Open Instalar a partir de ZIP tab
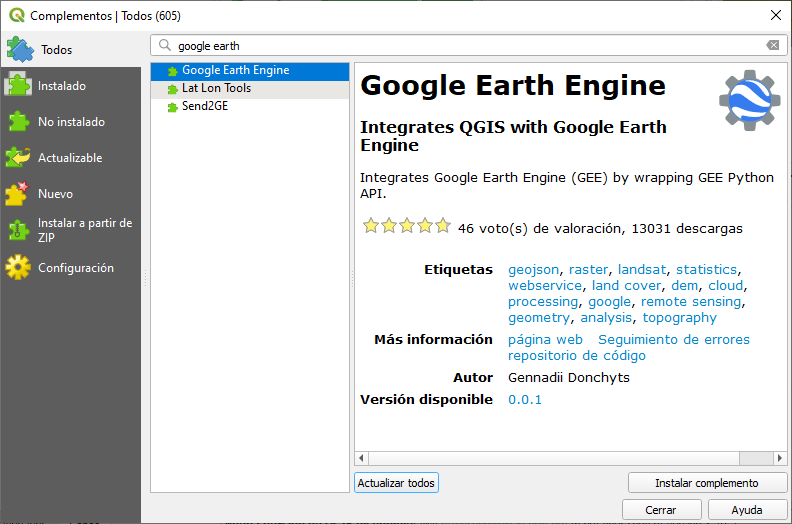Image resolution: width=792 pixels, height=524 pixels. tap(71, 230)
